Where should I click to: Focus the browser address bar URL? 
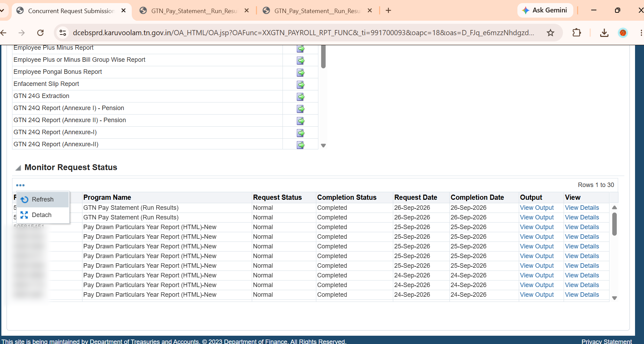point(304,33)
